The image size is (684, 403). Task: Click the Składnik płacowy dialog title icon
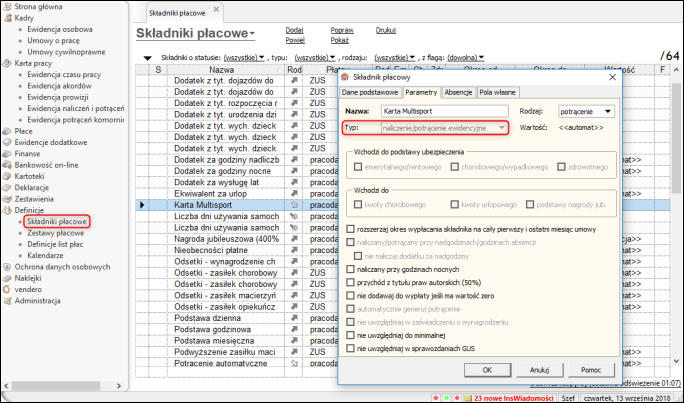coord(345,77)
